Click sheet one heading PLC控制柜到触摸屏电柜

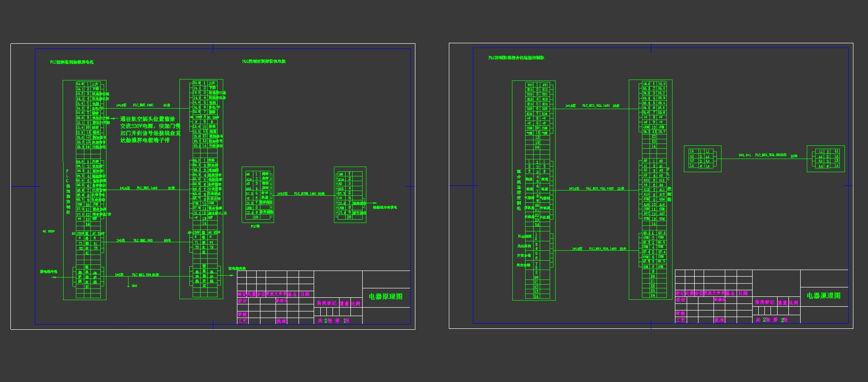pyautogui.click(x=72, y=62)
